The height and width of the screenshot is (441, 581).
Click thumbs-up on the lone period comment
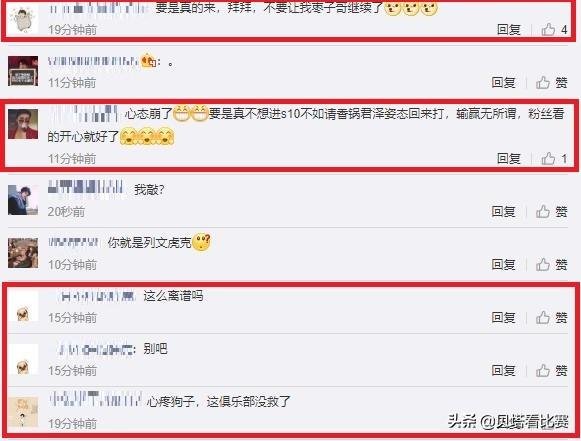551,82
